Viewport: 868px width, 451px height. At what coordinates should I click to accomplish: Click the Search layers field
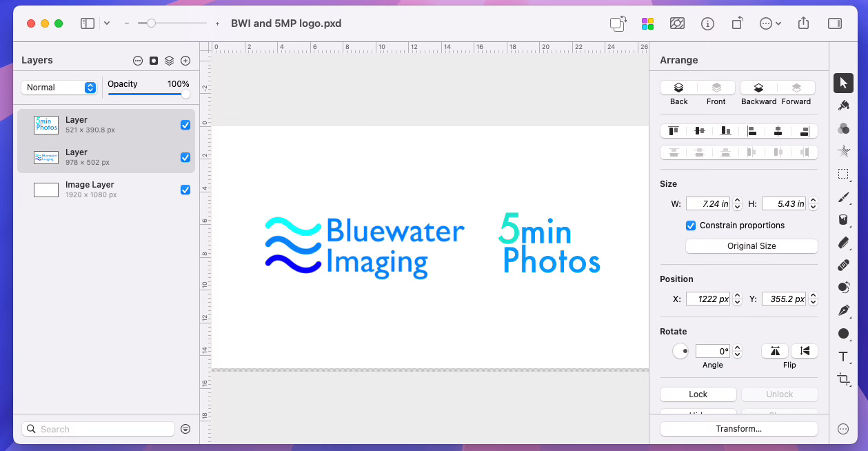coord(98,429)
